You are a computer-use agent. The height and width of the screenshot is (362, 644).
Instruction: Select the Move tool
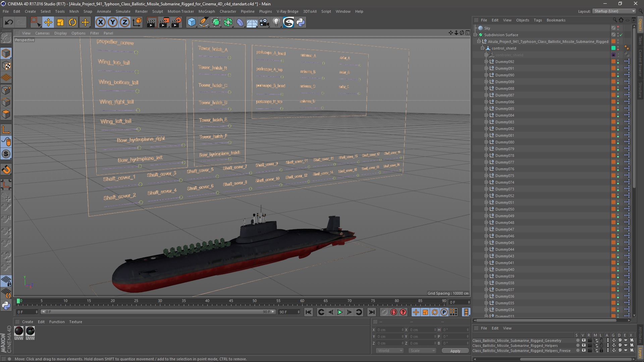[48, 22]
